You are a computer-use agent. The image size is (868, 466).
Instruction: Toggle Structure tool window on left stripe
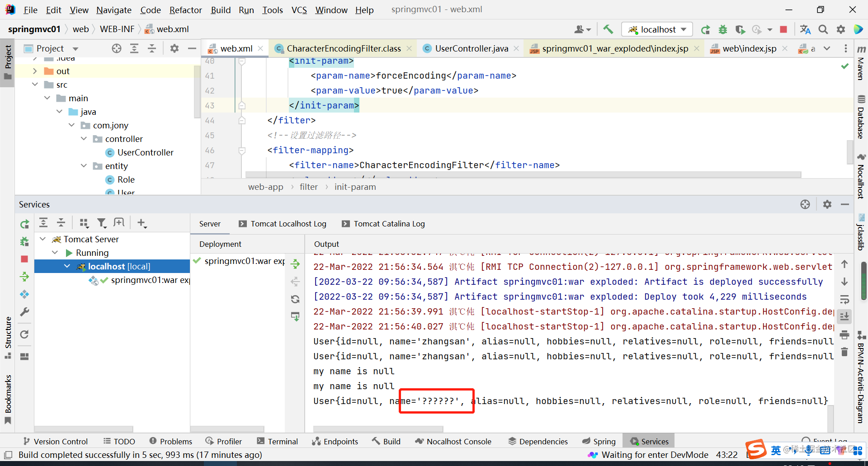pos(8,337)
